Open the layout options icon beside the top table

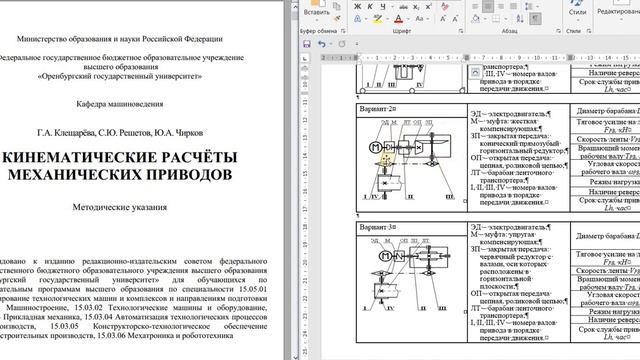475,72
